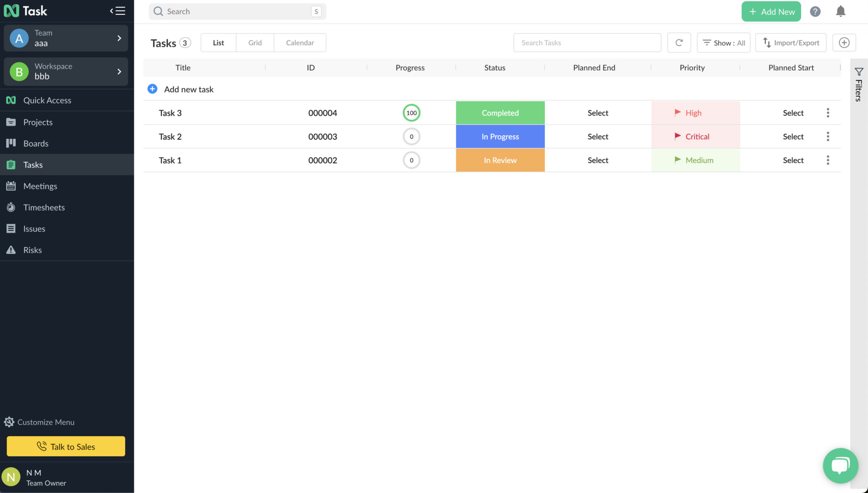The image size is (868, 493).
Task: Click the Add New button
Action: tap(771, 11)
